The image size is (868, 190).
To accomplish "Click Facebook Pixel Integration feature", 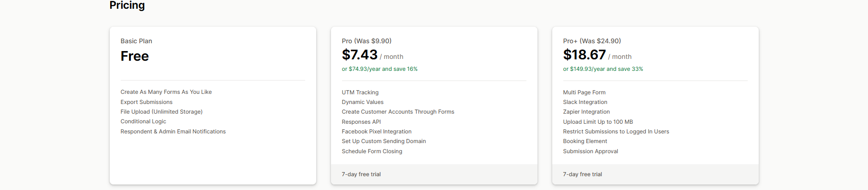I will [377, 132].
